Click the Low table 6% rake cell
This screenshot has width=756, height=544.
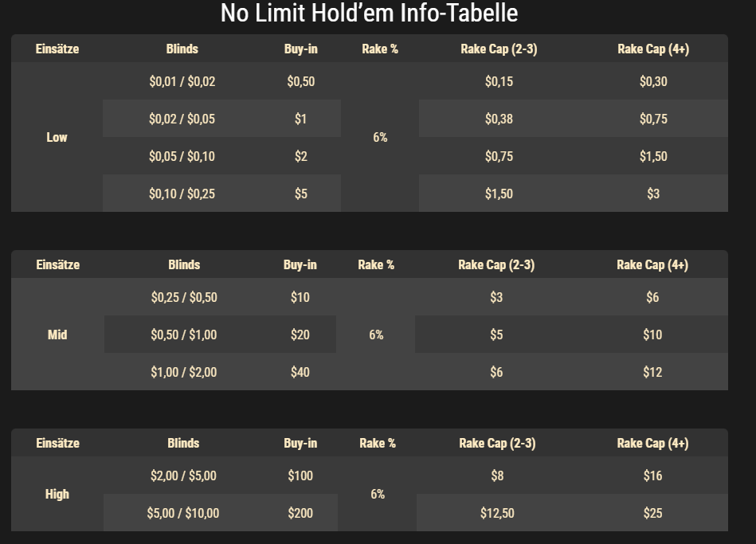coord(380,137)
